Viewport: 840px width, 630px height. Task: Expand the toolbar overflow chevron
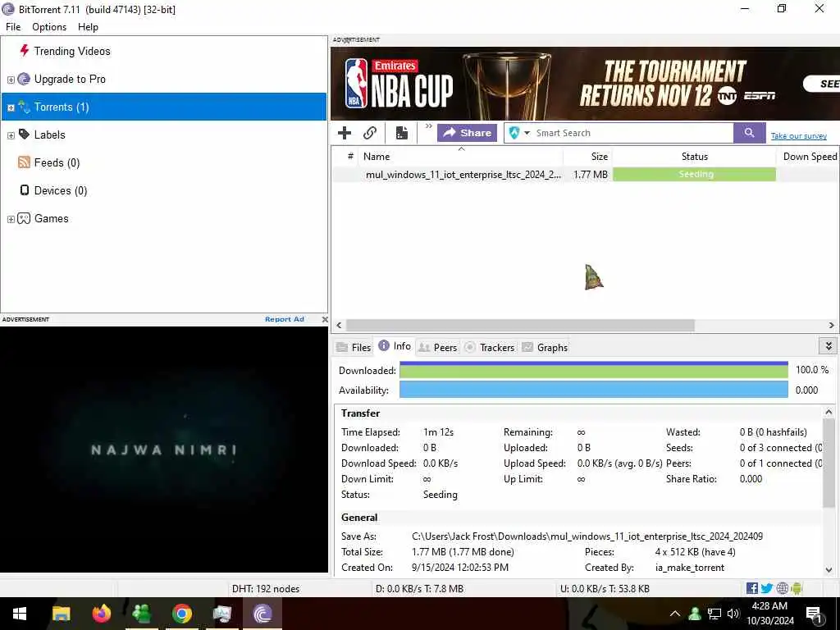428,126
